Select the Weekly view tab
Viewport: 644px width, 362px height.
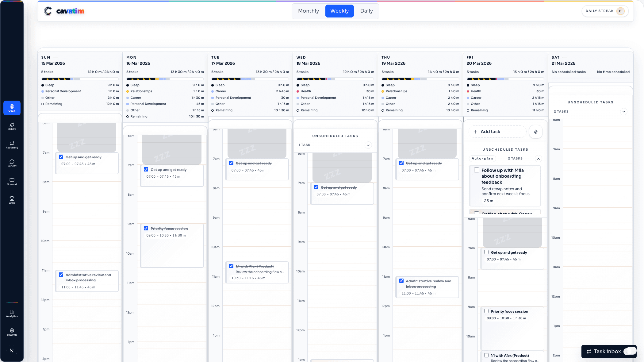click(x=339, y=11)
